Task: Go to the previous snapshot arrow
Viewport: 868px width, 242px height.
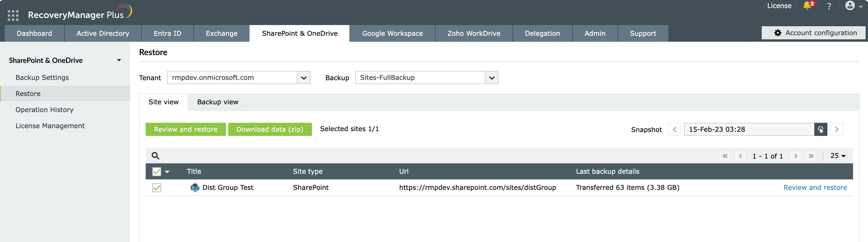Action: tap(674, 130)
